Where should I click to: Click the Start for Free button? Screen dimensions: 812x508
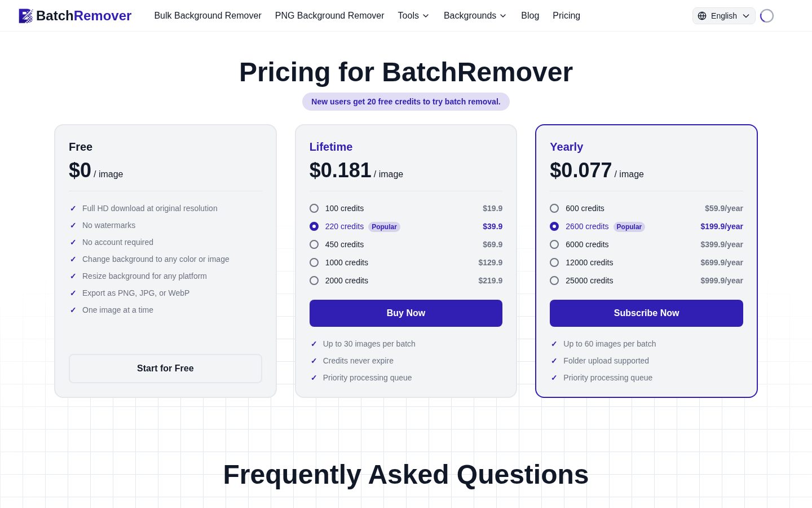(165, 369)
